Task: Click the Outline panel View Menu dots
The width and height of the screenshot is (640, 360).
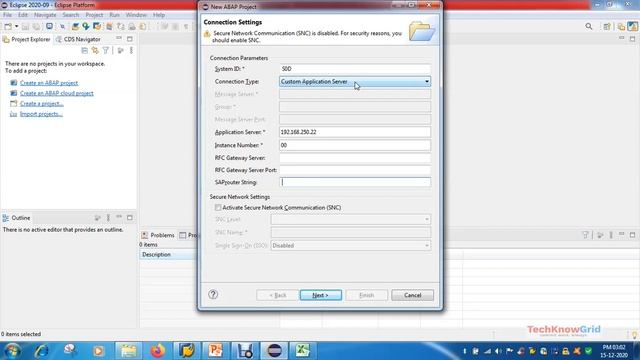Action: [x=108, y=218]
